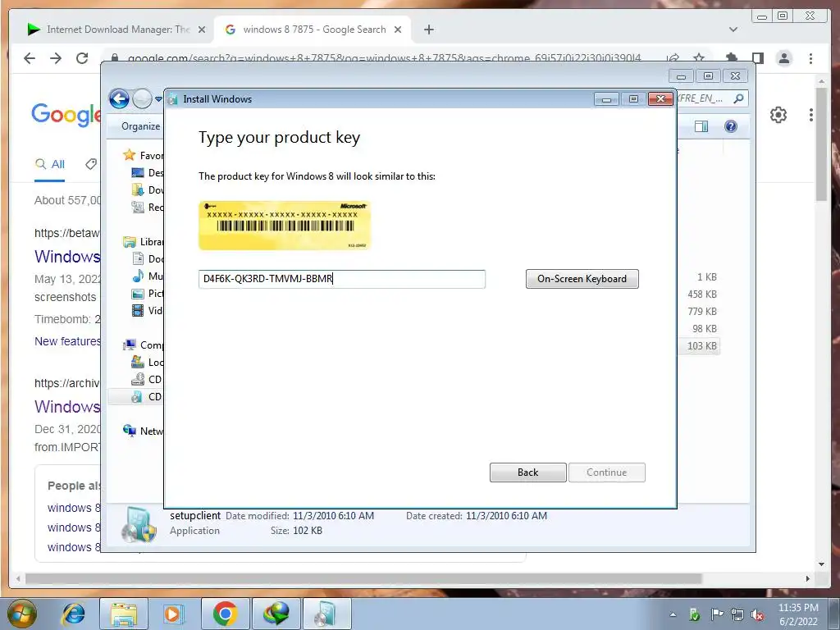The height and width of the screenshot is (630, 840).
Task: Click the Chrome address bar URL
Action: pos(384,57)
